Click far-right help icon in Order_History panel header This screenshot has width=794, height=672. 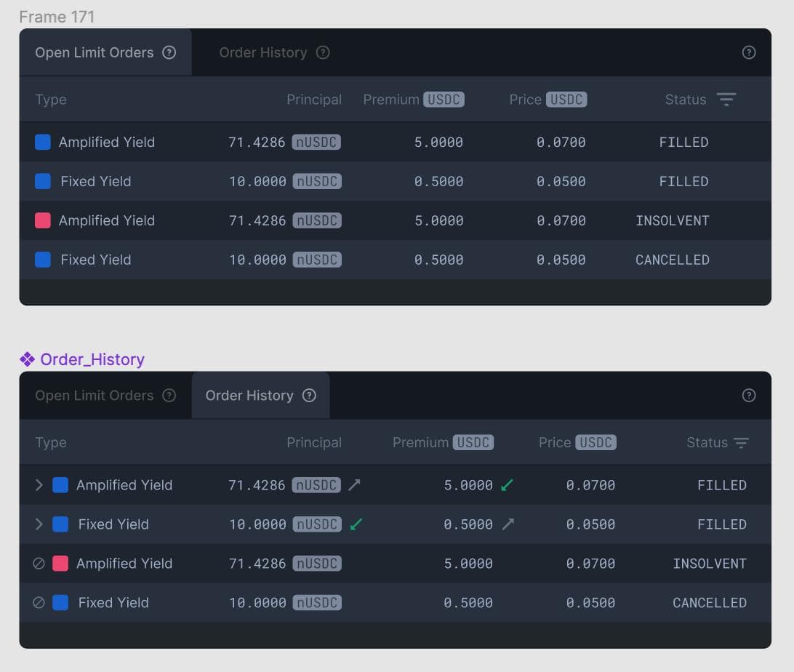[749, 396]
